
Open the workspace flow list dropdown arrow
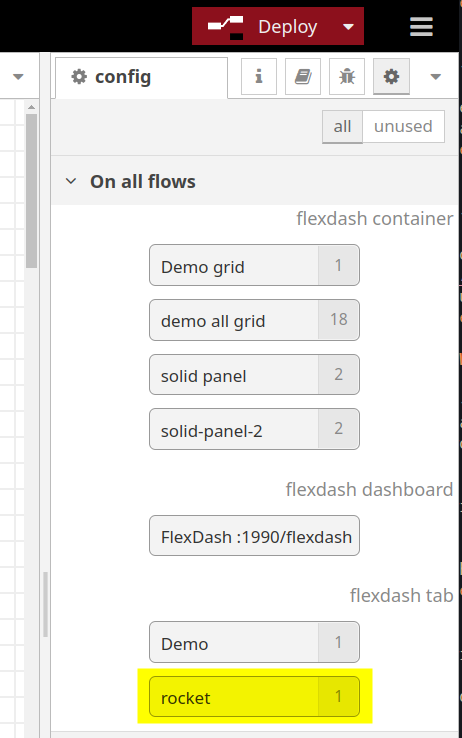[18, 76]
